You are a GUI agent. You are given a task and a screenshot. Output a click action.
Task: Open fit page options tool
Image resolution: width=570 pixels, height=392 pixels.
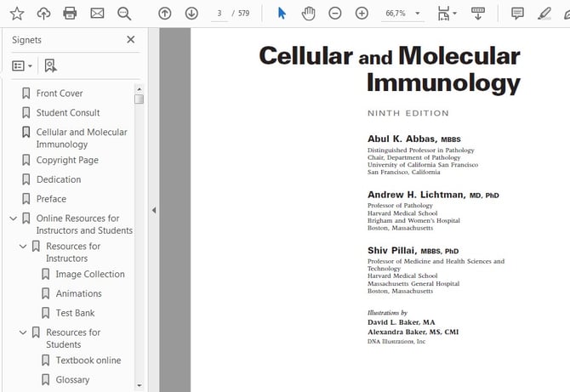[443, 14]
